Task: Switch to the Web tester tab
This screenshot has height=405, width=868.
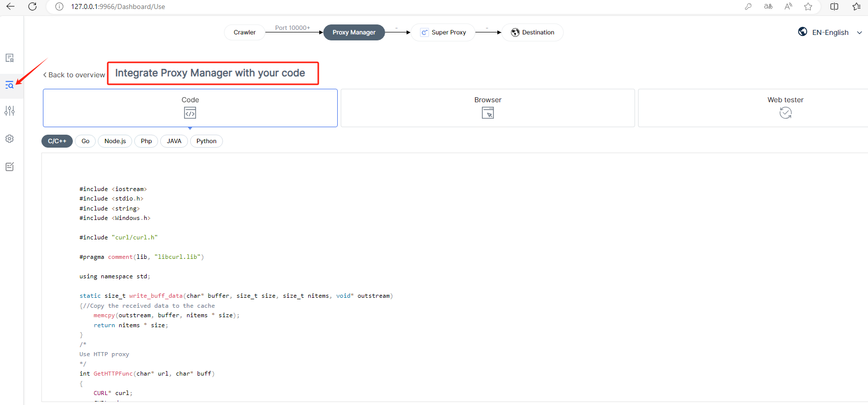Action: pos(785,108)
